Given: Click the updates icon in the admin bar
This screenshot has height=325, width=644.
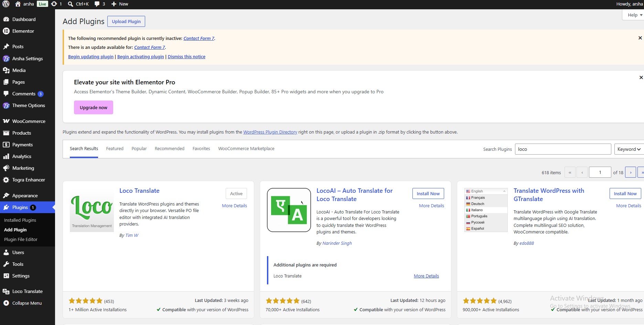Looking at the screenshot, I should 56,4.
